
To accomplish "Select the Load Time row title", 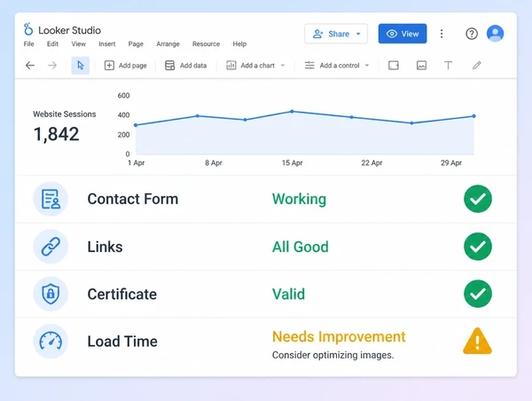I will [122, 342].
